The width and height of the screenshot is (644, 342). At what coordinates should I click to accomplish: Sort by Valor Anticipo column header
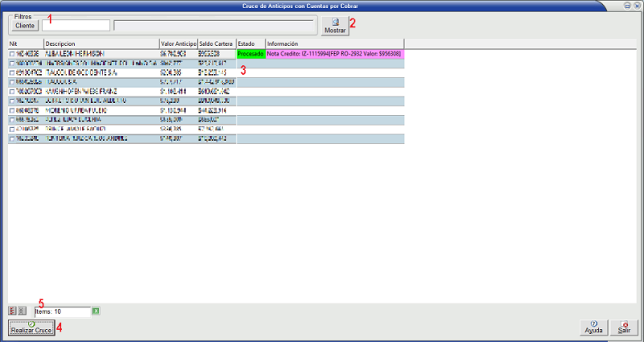(x=177, y=43)
